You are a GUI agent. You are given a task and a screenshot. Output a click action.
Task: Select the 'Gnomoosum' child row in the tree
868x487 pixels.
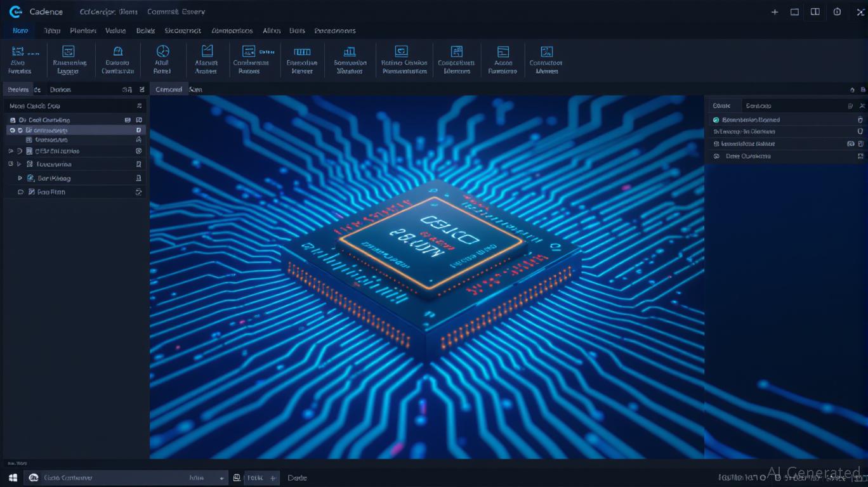tap(75, 140)
